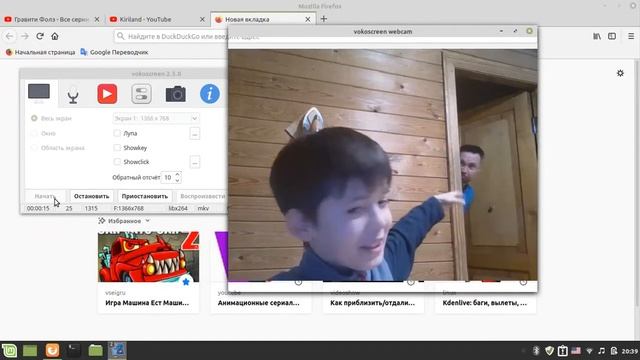Image resolution: width=640 pixels, height=360 pixels.
Task: Open a new Firefox tab with plus
Action: coord(324,19)
